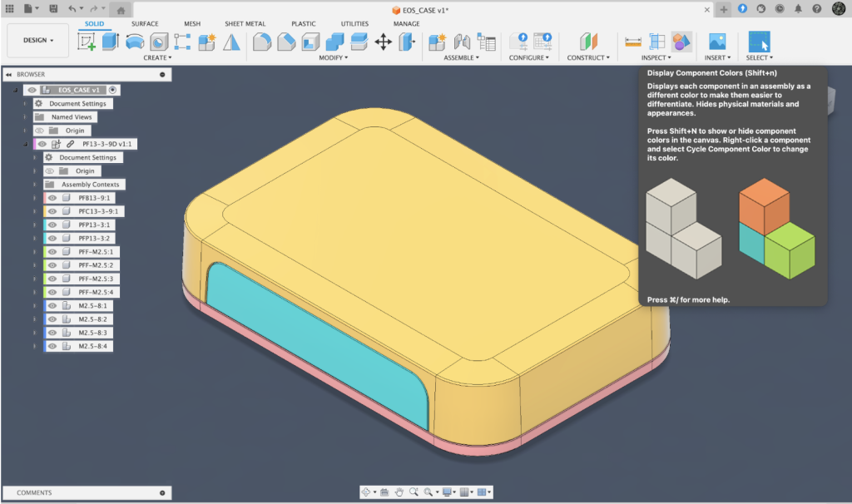Image resolution: width=852 pixels, height=504 pixels.
Task: Open the CONFIGURE dropdown menu
Action: coord(528,57)
